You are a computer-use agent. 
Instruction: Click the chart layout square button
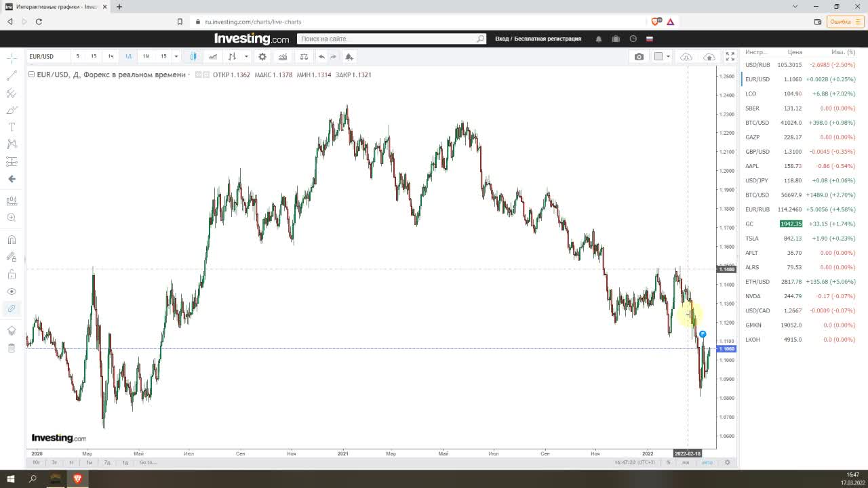click(x=658, y=56)
